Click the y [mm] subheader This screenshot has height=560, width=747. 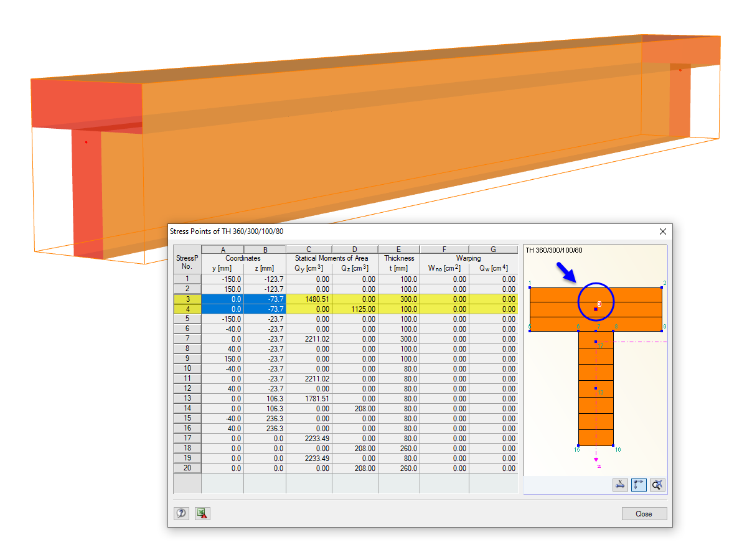(223, 268)
